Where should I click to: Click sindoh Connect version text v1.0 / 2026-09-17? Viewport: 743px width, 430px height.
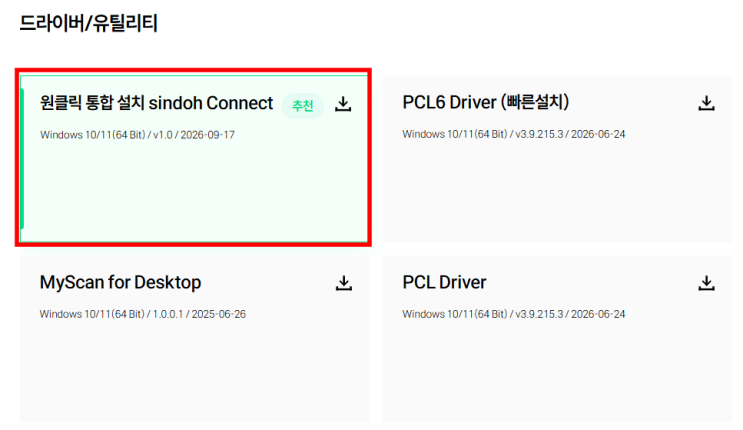194,135
